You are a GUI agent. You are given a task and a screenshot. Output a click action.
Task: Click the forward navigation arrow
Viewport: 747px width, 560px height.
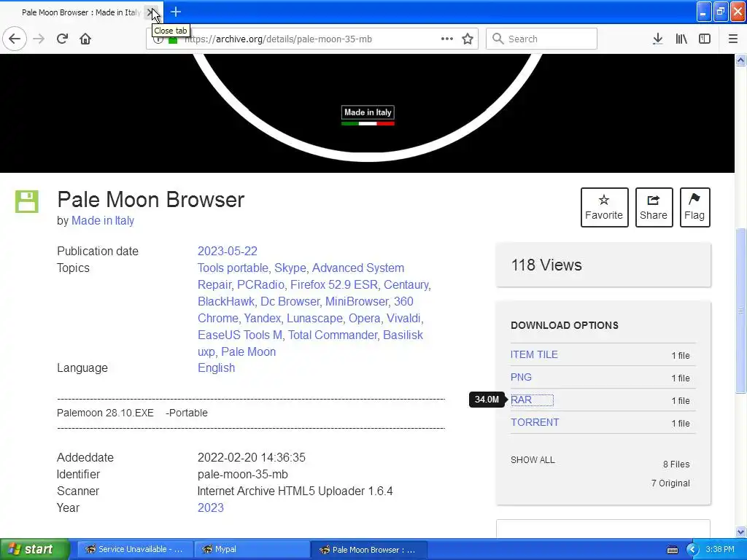(x=39, y=39)
